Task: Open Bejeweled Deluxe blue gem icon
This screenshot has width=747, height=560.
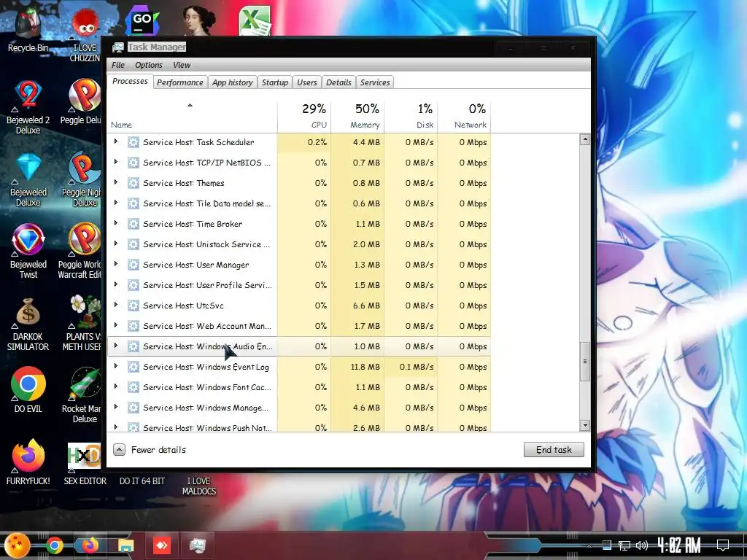Action: 28,179
